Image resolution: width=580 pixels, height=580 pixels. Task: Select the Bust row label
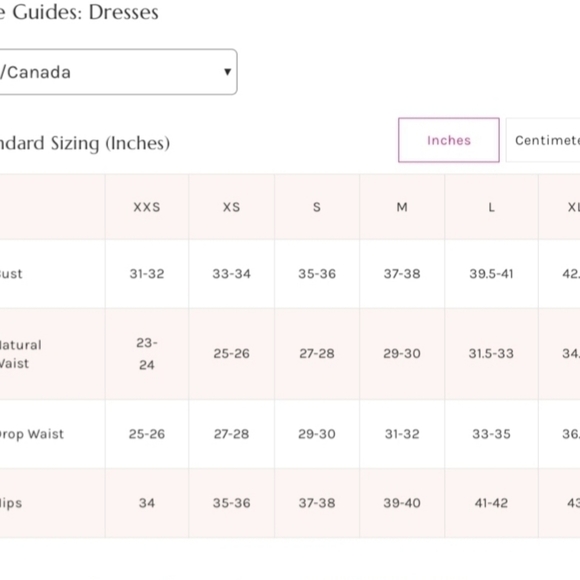click(11, 274)
